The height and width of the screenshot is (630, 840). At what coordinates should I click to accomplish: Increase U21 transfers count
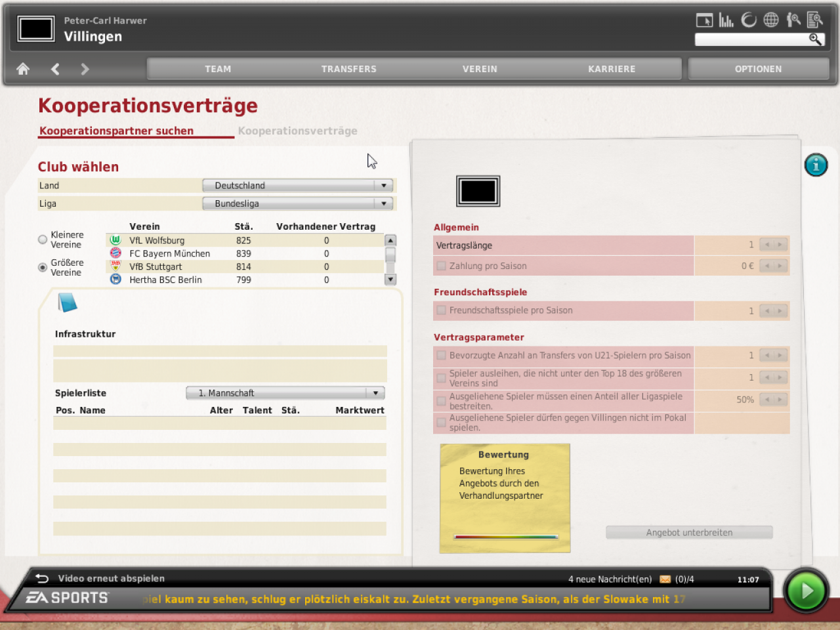[x=780, y=355]
